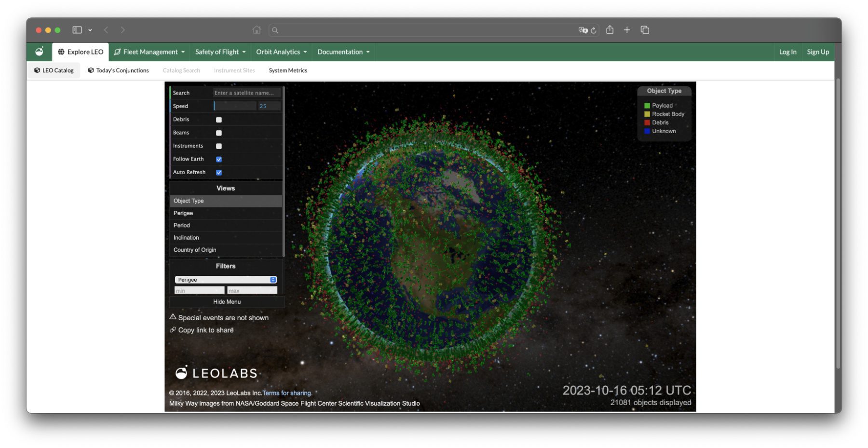Enable the Debris checkbox

[219, 120]
